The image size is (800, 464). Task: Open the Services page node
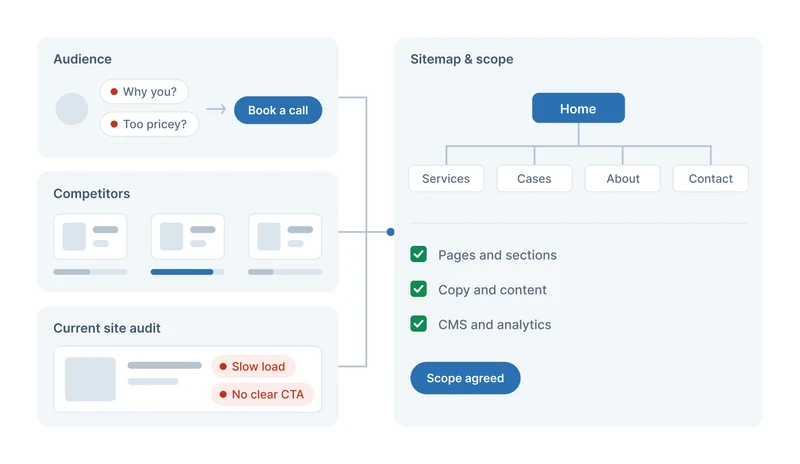[x=446, y=179]
